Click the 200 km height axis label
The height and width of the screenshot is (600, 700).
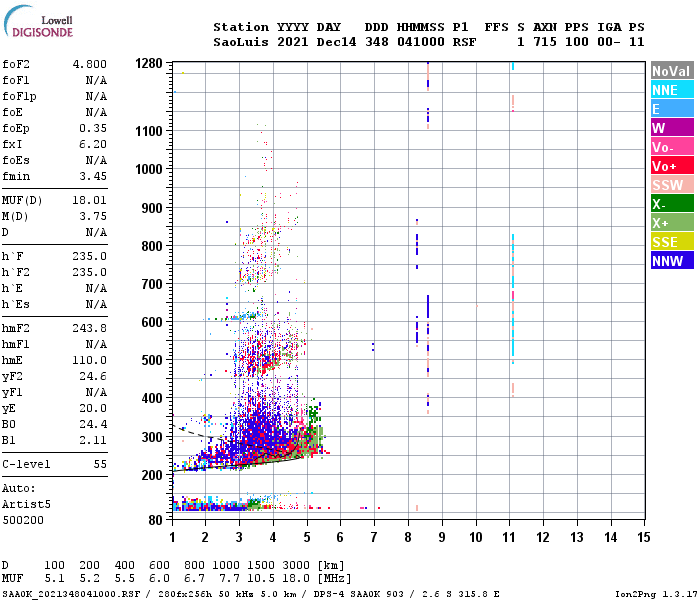[152, 475]
